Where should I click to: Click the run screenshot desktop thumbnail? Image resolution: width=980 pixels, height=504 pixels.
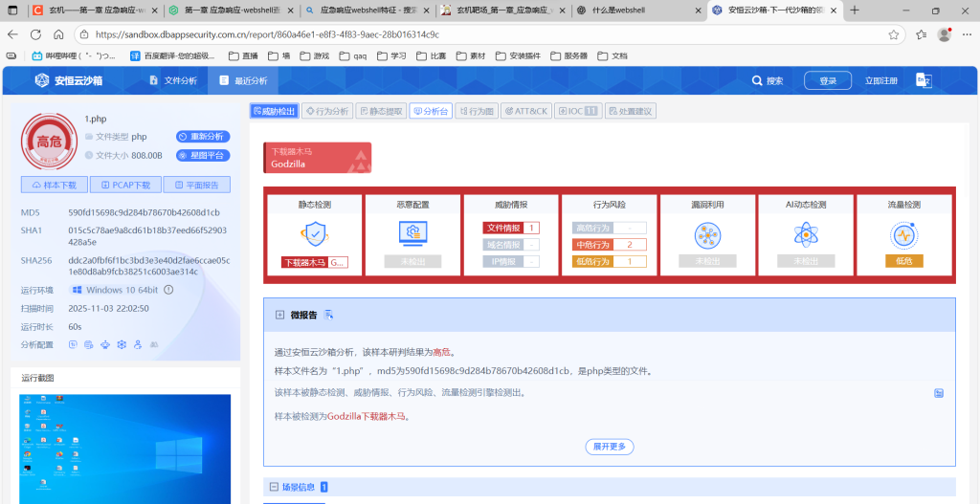point(125,449)
